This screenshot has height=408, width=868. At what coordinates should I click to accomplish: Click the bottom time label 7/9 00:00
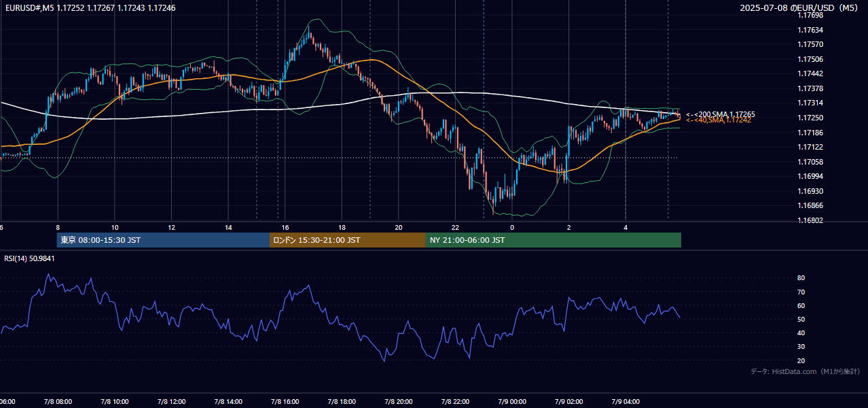coord(513,402)
